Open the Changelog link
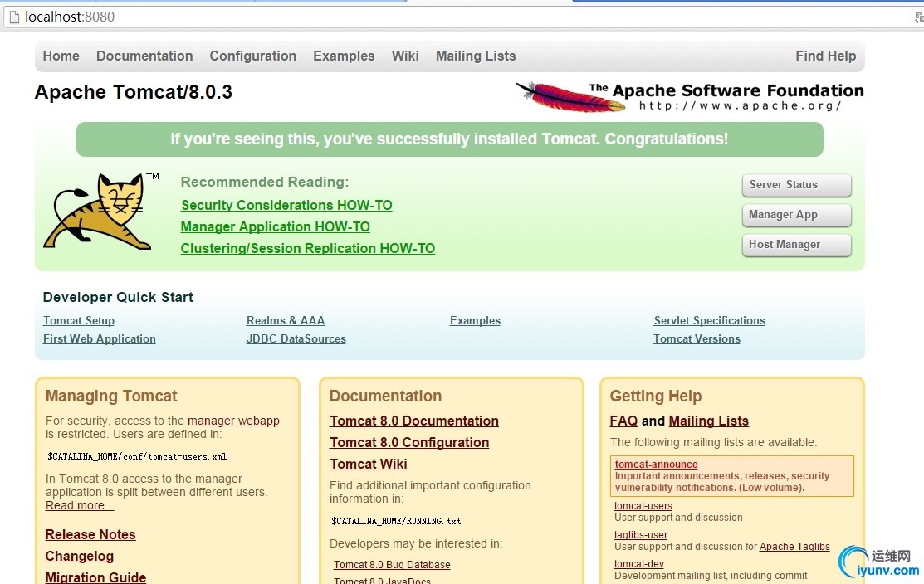 80,557
